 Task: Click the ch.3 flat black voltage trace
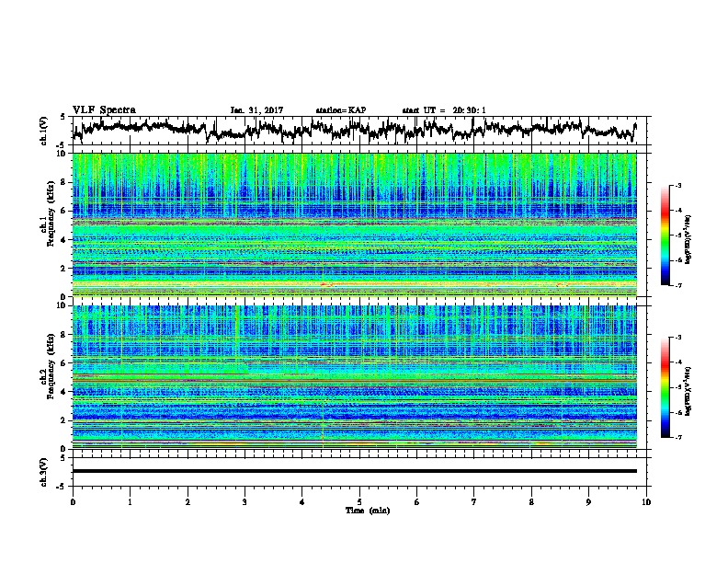pyautogui.click(x=354, y=471)
